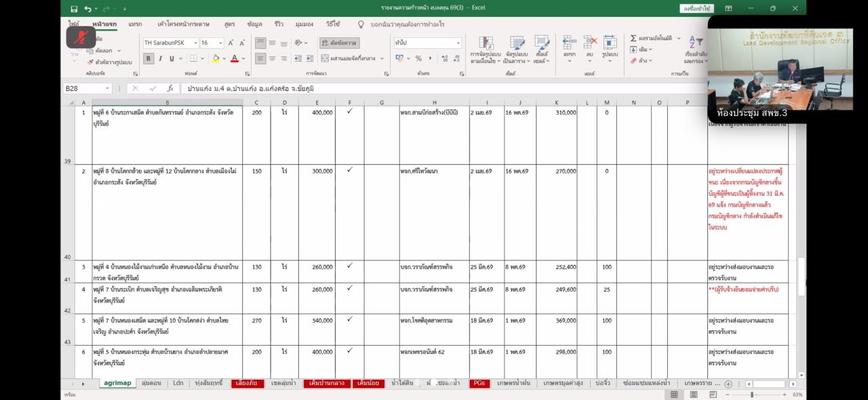Open the Fill (เติม) dropdown

(x=642, y=49)
